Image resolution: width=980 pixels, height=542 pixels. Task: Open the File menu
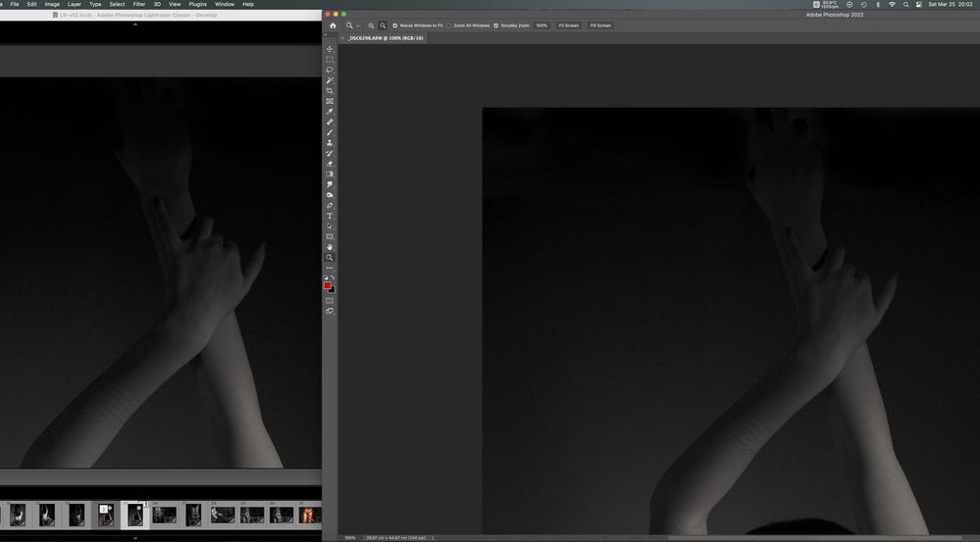coord(15,4)
